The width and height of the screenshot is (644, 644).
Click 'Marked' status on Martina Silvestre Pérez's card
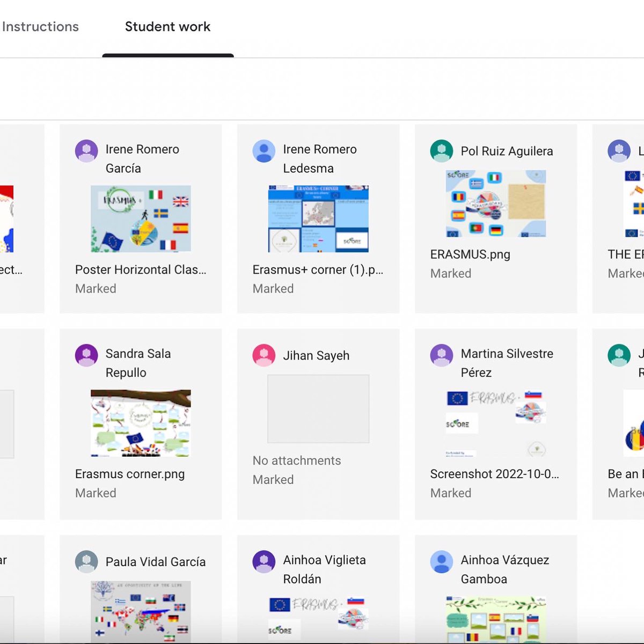click(451, 493)
